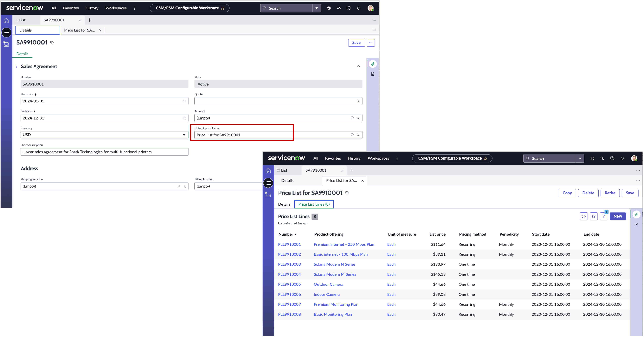644x337 pixels.
Task: Select Details tab next to Price List Lines
Action: tap(284, 204)
